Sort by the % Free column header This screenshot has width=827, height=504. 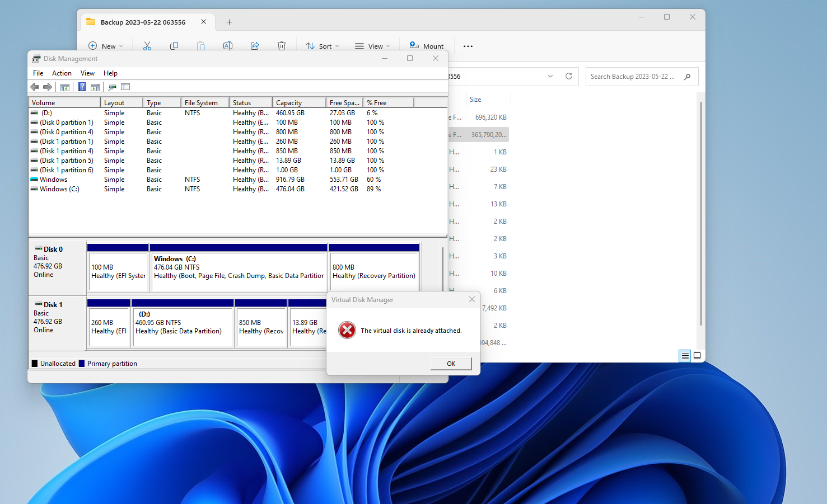coord(389,102)
